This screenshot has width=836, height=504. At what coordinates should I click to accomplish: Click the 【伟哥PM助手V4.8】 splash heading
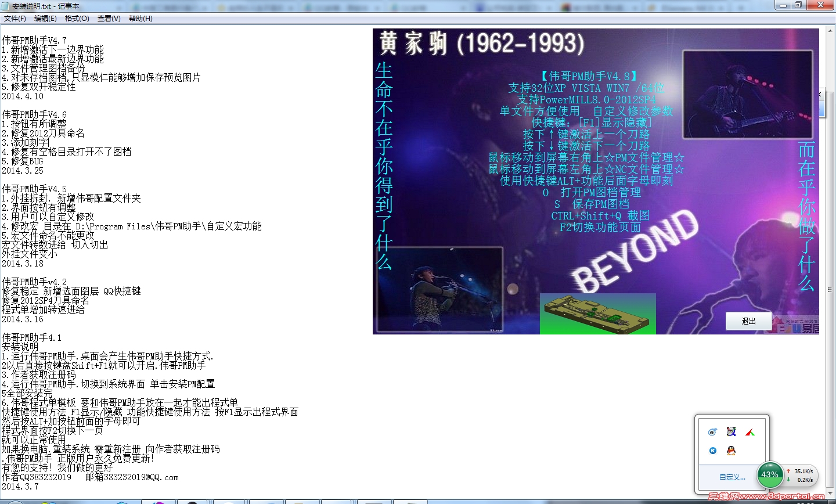click(589, 76)
